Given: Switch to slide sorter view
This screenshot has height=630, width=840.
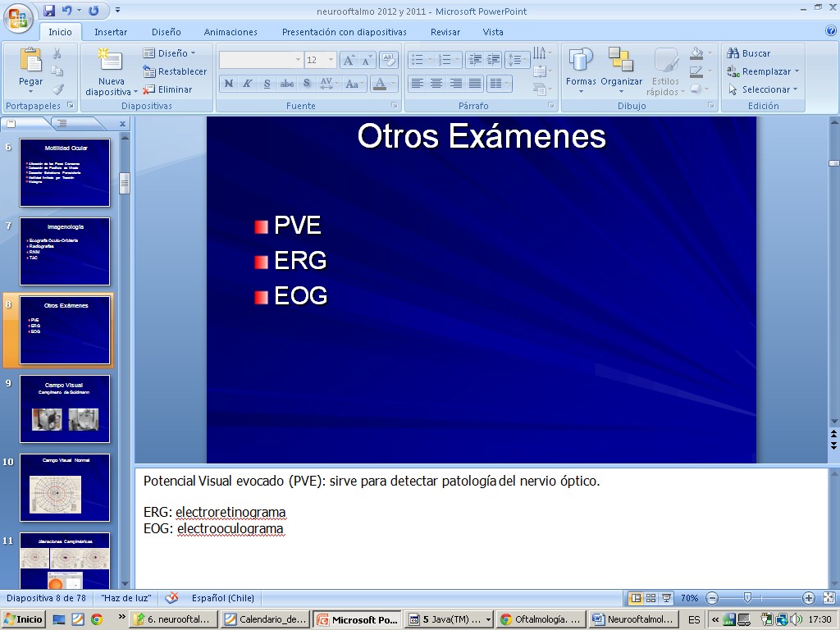Looking at the screenshot, I should [651, 598].
